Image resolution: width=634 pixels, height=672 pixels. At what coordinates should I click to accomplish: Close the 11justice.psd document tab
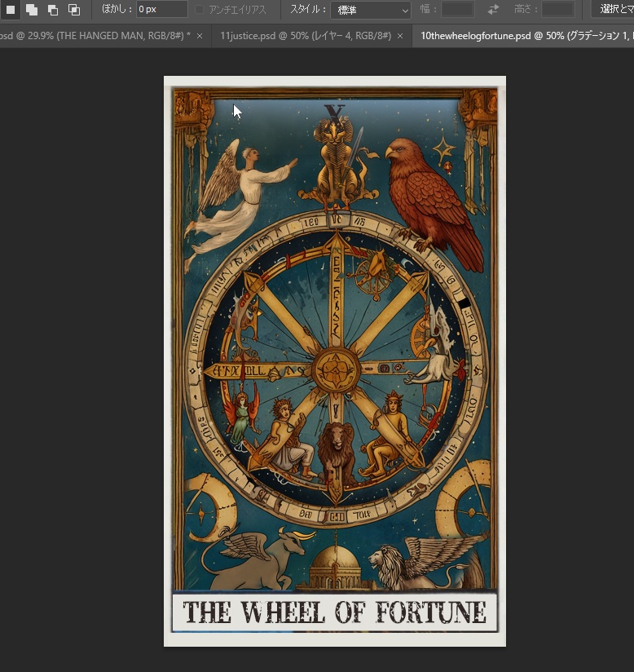coord(400,37)
